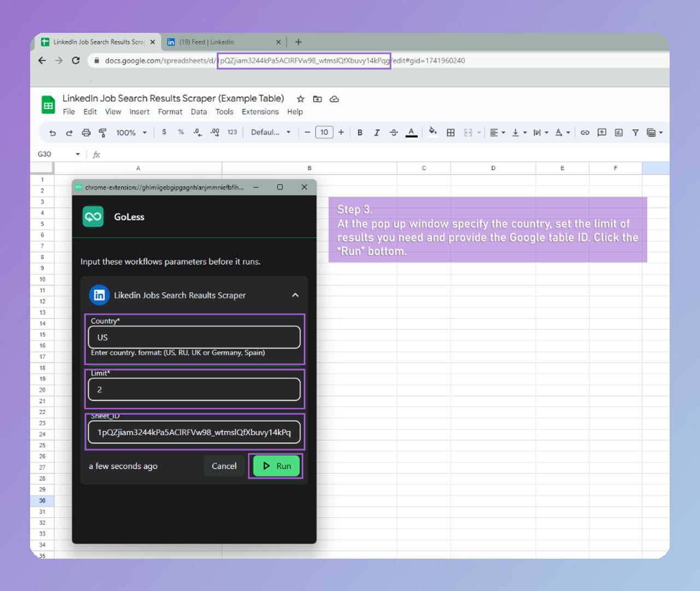700x591 pixels.
Task: Click the Country input field
Action: (194, 337)
